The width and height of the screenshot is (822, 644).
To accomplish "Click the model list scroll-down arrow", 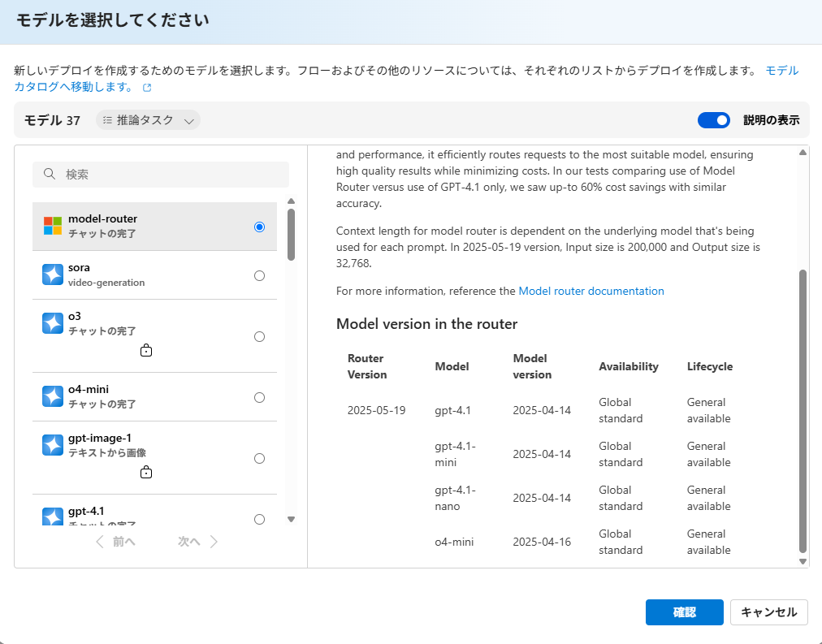I will click(291, 519).
